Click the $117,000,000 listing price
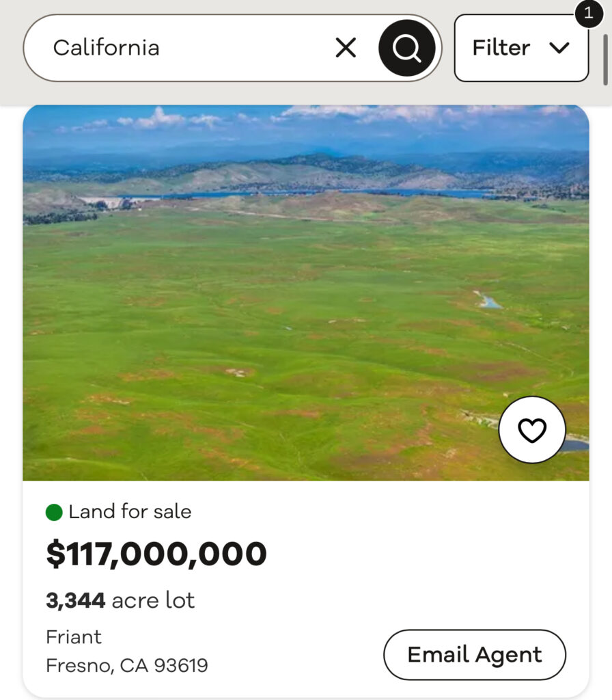This screenshot has height=700, width=612. [x=156, y=554]
